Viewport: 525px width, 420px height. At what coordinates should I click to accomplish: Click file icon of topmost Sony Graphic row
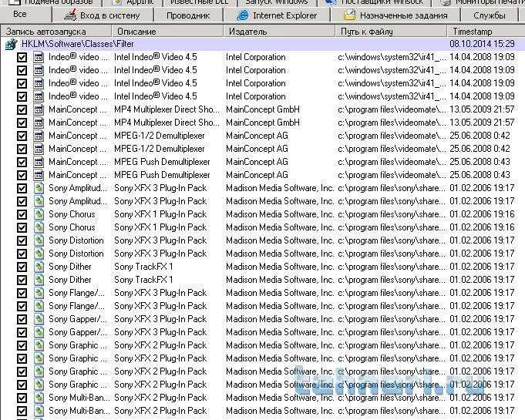pyautogui.click(x=39, y=346)
